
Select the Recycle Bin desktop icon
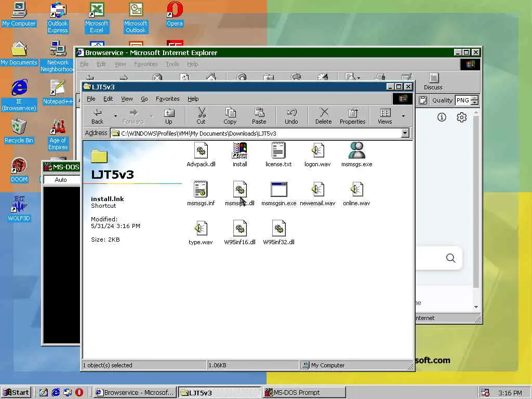(x=19, y=131)
